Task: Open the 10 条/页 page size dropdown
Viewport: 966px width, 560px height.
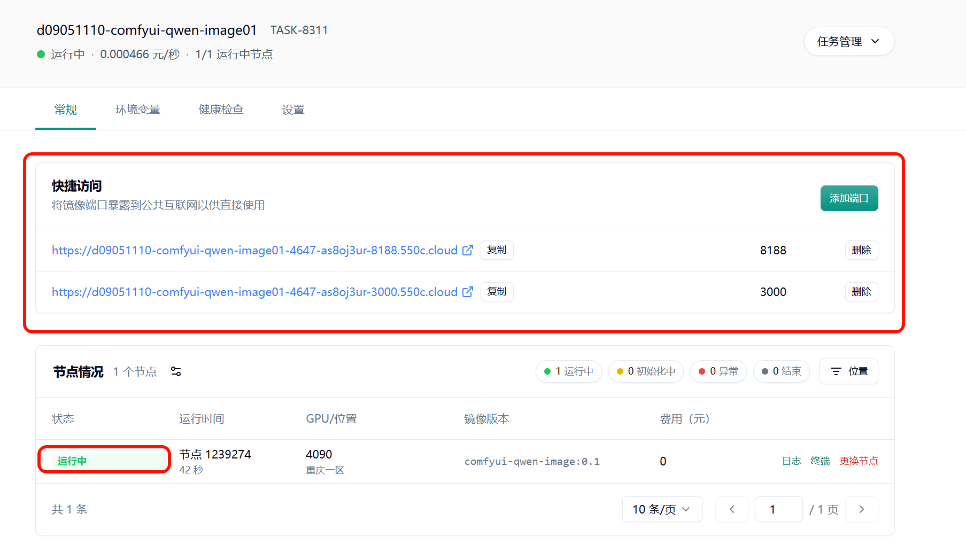Action: tap(661, 509)
